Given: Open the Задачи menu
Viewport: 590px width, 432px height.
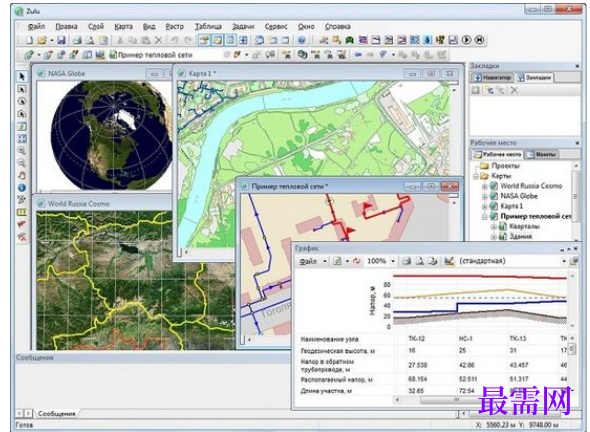Looking at the screenshot, I should tap(243, 26).
